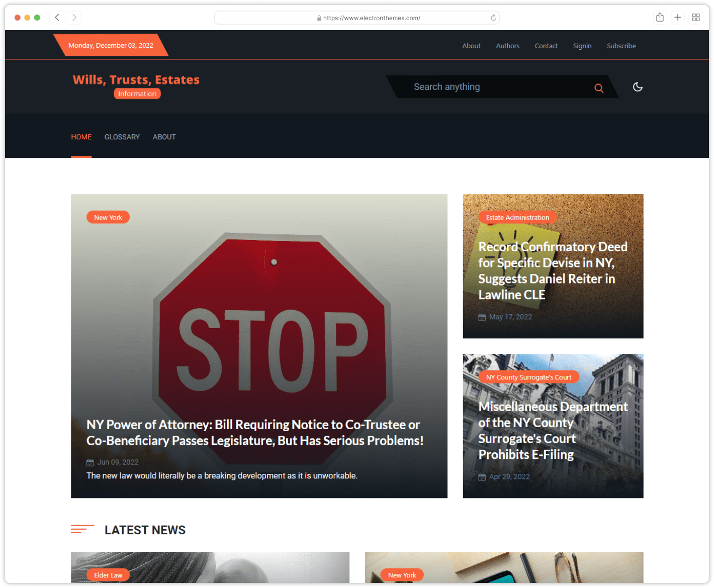This screenshot has width=714, height=588.
Task: Go forward using the browser forward arrow
Action: click(74, 18)
